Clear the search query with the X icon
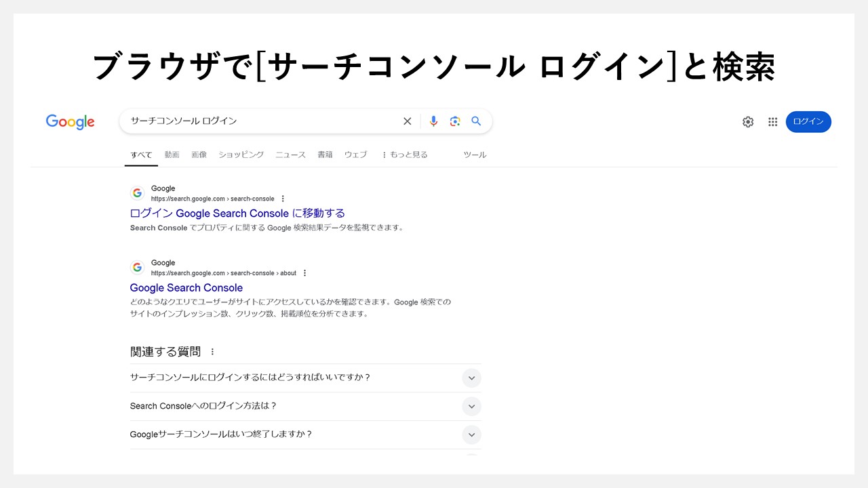Viewport: 868px width, 488px height. pos(407,121)
